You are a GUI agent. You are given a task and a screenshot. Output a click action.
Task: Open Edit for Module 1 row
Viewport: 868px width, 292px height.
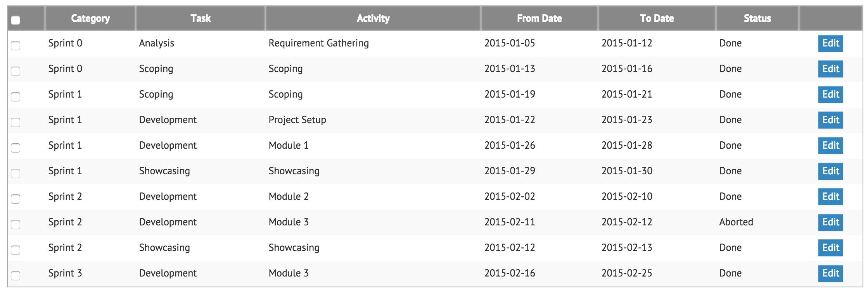pos(830,146)
